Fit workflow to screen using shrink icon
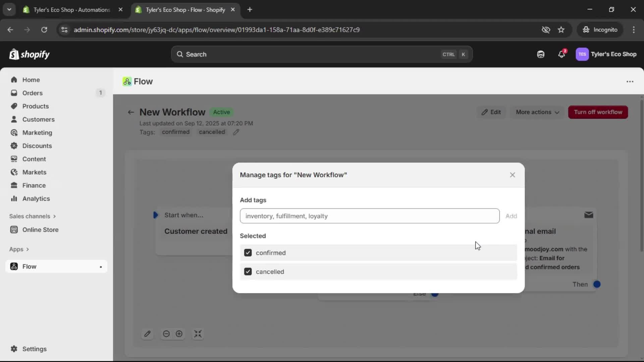 click(x=198, y=334)
